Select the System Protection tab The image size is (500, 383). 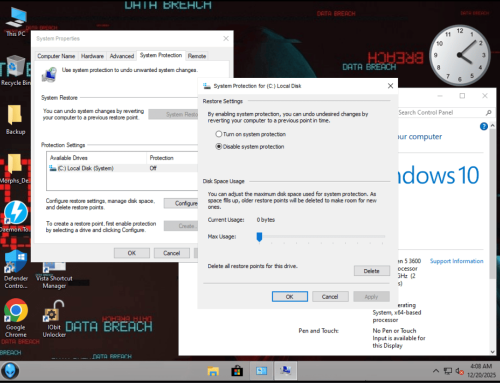click(x=161, y=55)
